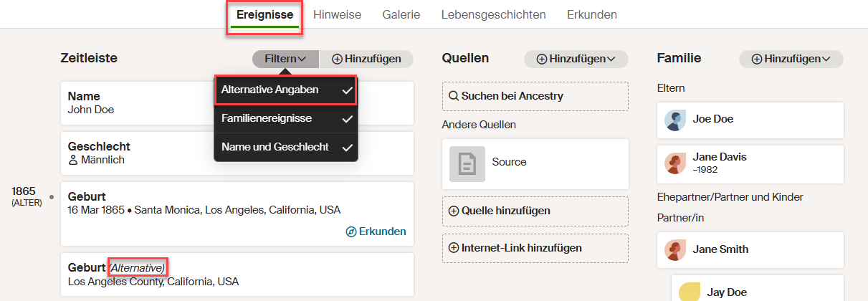Click the compass icon next to Erkunden

click(x=351, y=231)
